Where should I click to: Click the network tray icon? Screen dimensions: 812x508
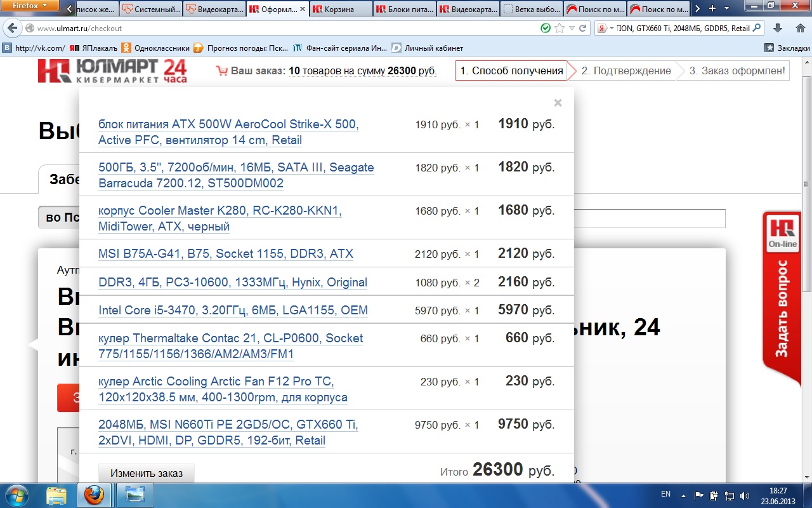coord(730,495)
